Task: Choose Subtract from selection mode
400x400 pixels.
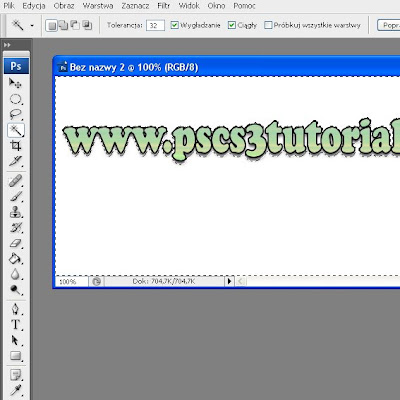Action: [x=75, y=26]
